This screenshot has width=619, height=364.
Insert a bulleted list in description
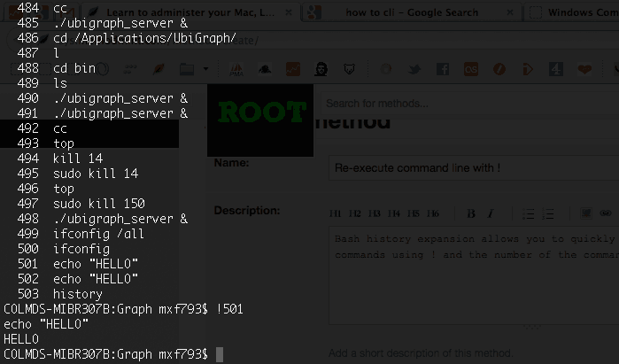(x=528, y=213)
